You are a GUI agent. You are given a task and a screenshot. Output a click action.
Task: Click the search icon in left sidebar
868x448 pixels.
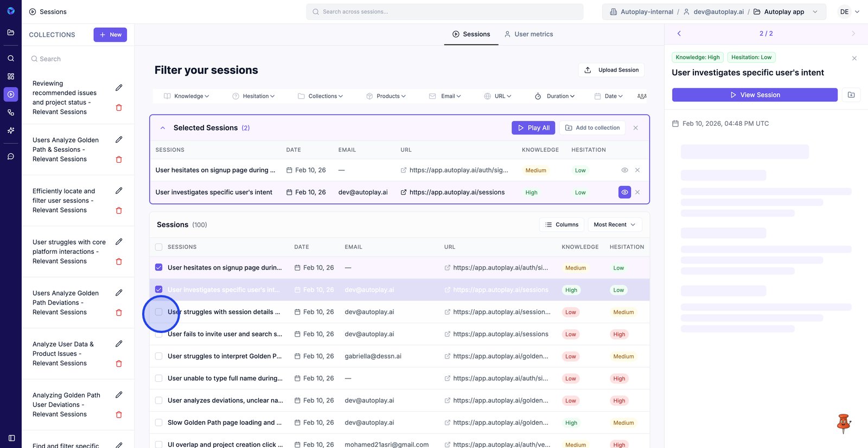pos(11,58)
